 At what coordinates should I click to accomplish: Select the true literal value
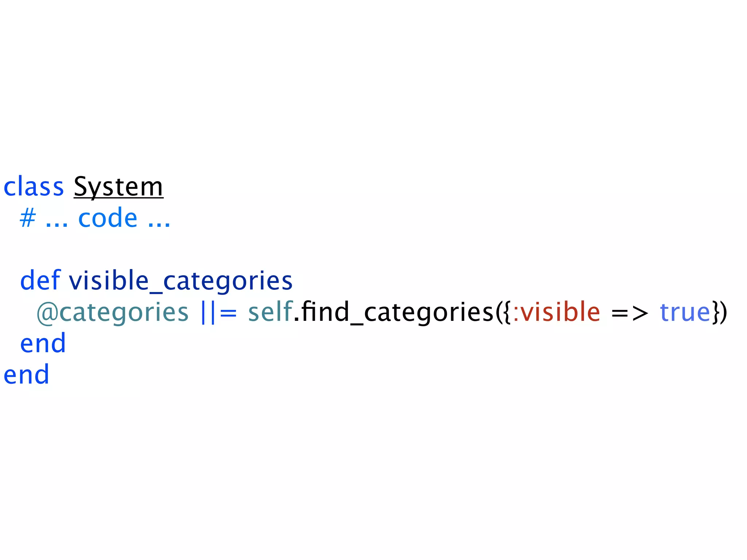click(x=685, y=312)
